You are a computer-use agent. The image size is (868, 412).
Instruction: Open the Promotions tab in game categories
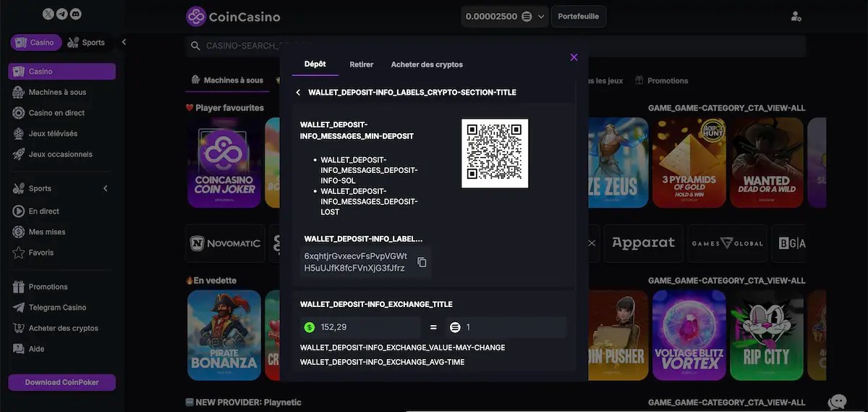click(662, 80)
